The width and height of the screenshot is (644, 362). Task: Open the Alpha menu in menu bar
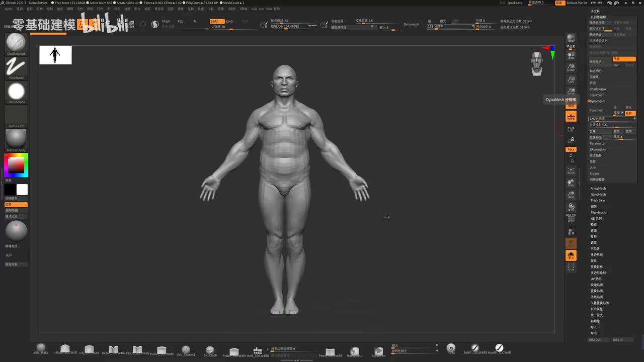coord(9,9)
